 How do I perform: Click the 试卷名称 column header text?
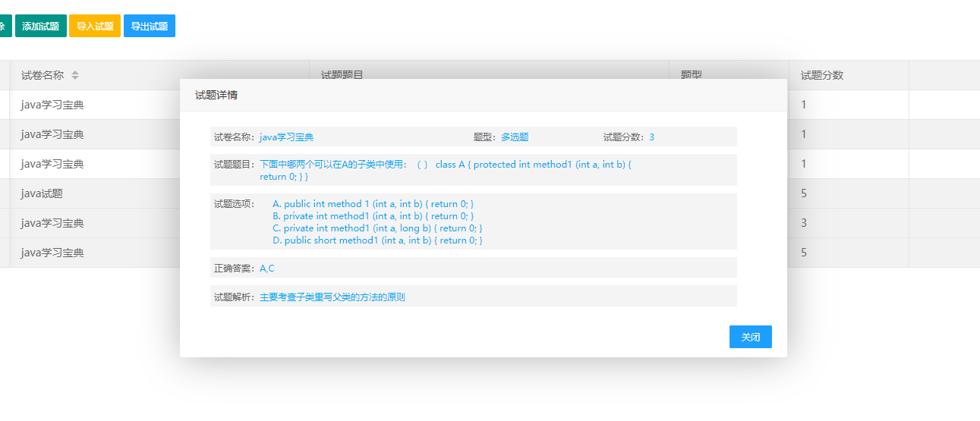point(43,75)
